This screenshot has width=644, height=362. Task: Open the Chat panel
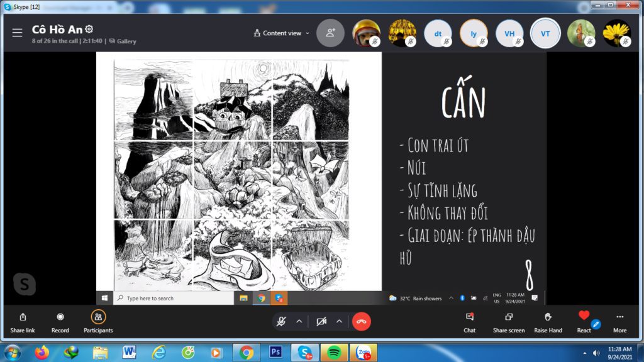tap(469, 321)
